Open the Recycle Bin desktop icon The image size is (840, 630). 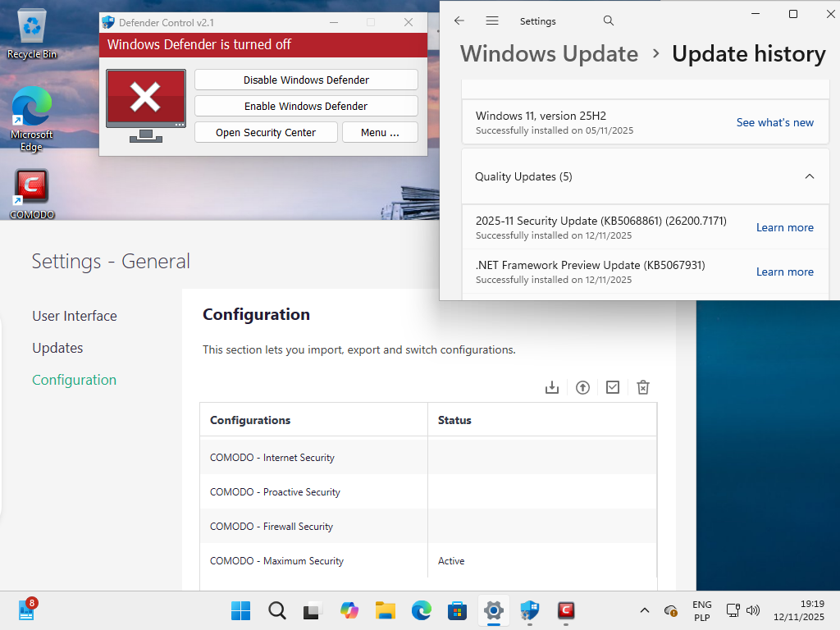pos(32,33)
